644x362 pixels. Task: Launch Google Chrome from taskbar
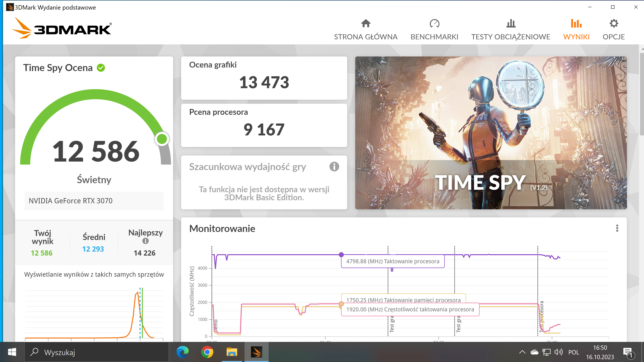[207, 352]
